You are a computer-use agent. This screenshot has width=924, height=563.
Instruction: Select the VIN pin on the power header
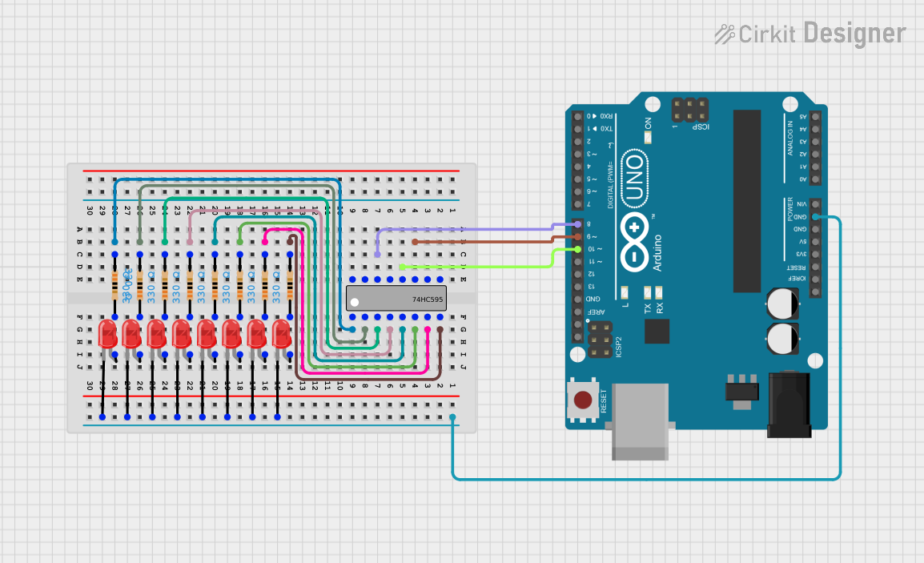[816, 204]
